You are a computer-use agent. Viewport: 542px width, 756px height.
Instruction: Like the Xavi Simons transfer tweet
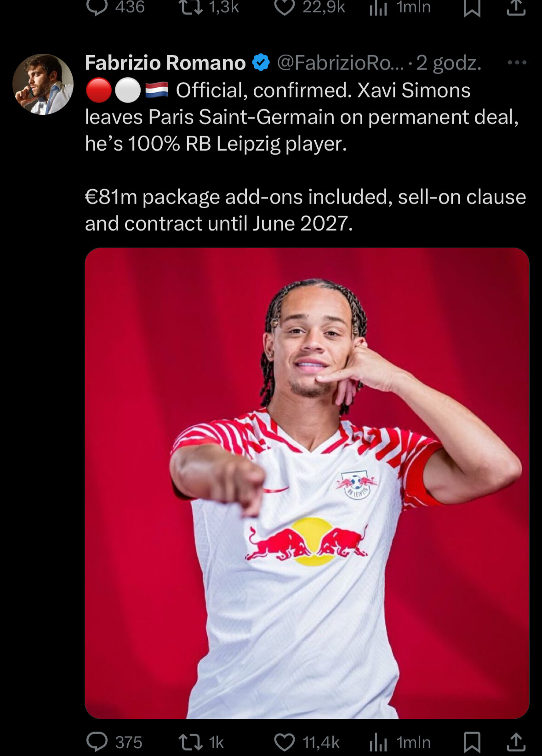306,742
